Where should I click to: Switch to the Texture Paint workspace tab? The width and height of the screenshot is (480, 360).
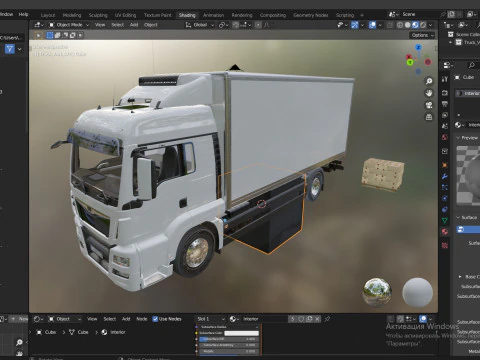click(x=158, y=15)
